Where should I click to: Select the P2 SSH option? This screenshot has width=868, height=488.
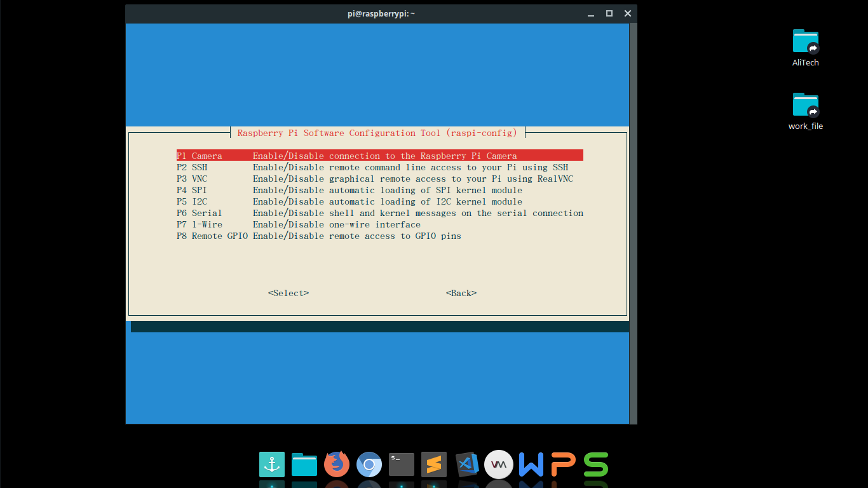click(372, 167)
